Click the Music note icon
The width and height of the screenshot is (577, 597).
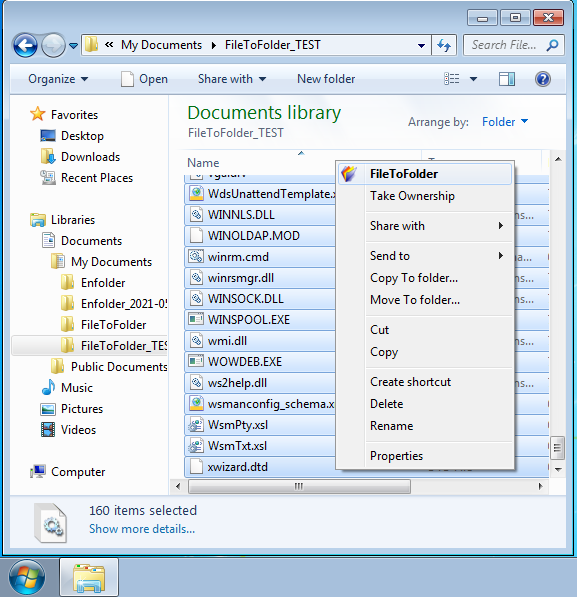click(x=48, y=387)
